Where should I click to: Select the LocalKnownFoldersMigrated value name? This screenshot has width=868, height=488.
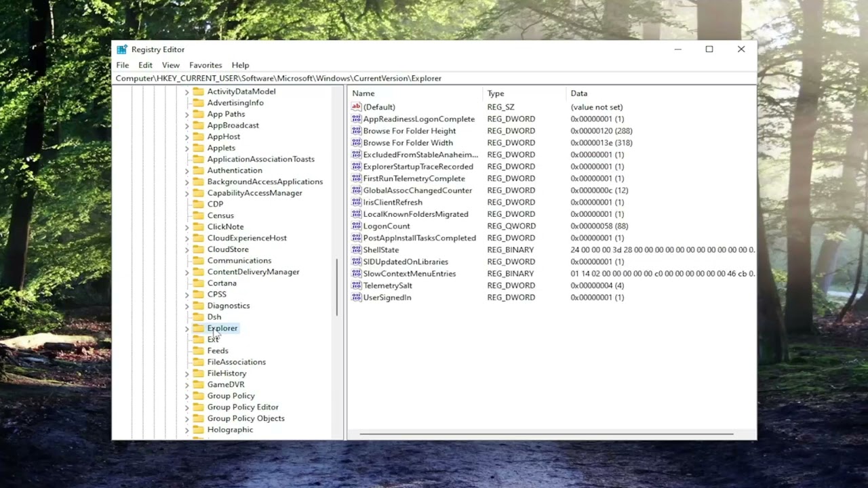point(416,214)
